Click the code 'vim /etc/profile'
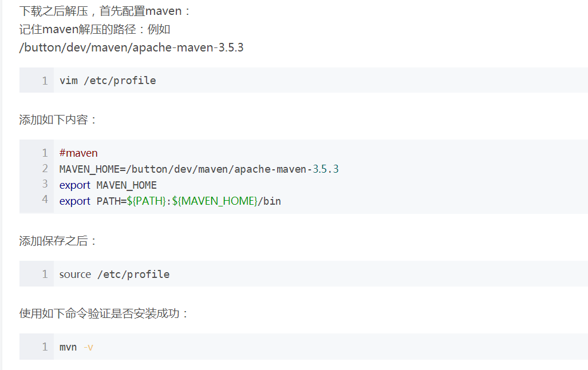The width and height of the screenshot is (588, 370). point(108,81)
